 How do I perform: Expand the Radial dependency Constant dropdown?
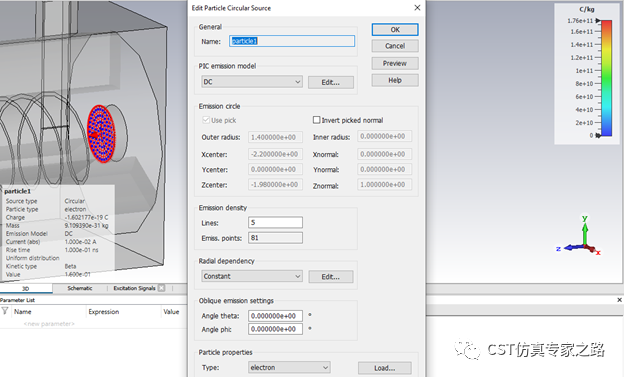(252, 276)
